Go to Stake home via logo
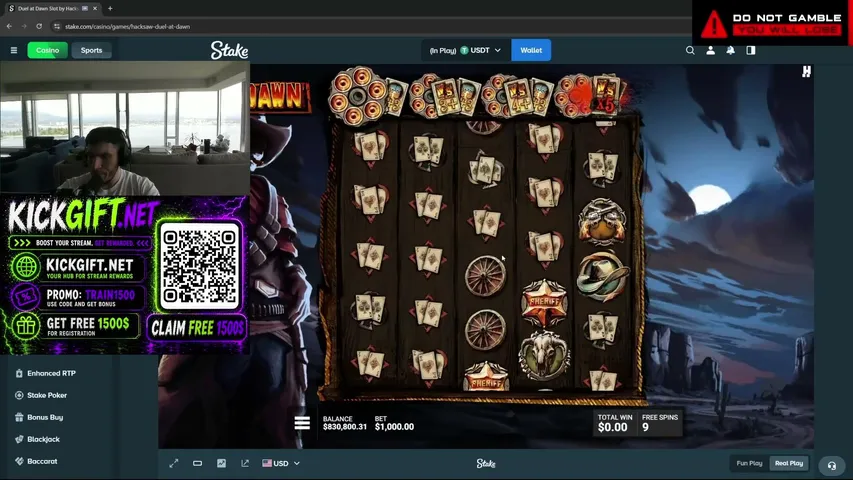 pyautogui.click(x=229, y=50)
